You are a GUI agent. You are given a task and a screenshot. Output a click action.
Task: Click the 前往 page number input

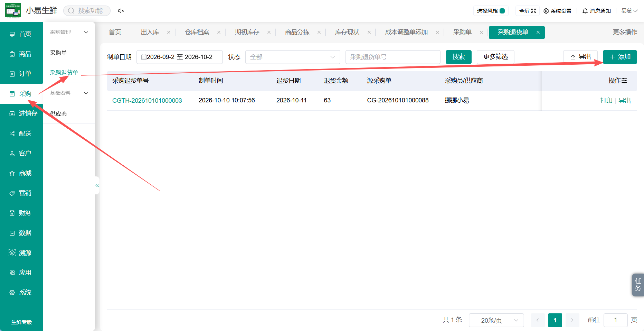coord(615,320)
